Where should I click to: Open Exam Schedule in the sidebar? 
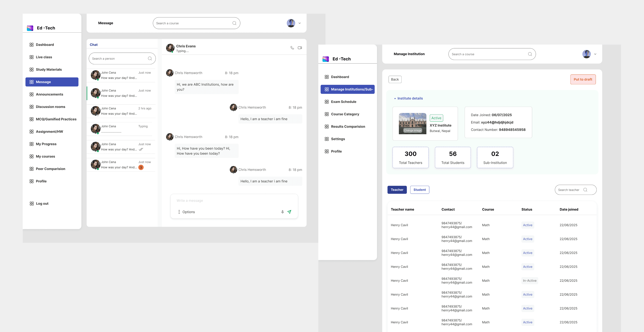(x=344, y=102)
